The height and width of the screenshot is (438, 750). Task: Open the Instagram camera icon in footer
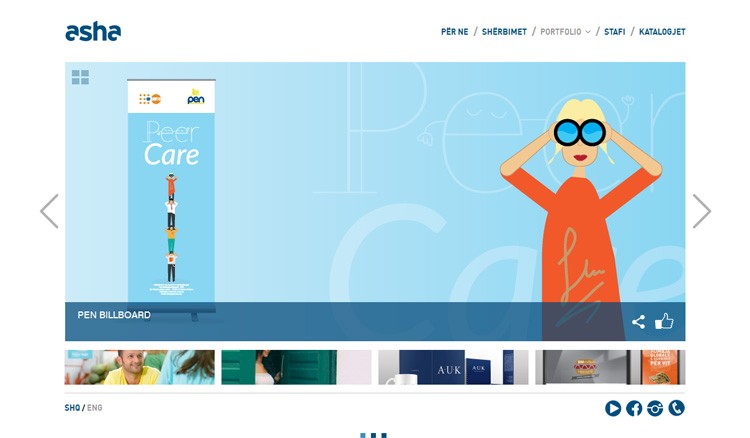point(655,408)
